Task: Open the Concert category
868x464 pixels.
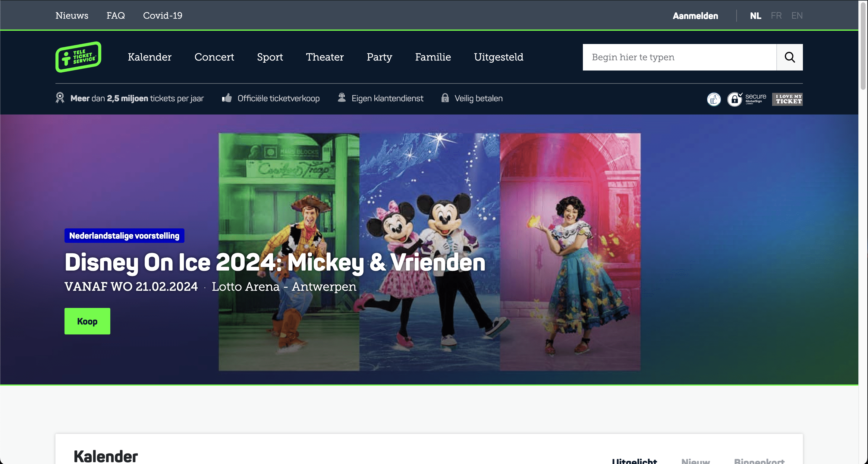Action: click(x=214, y=57)
